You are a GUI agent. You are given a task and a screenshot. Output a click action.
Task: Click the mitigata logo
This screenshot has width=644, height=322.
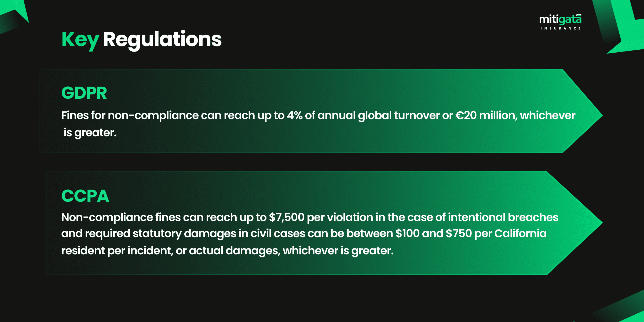click(x=560, y=20)
